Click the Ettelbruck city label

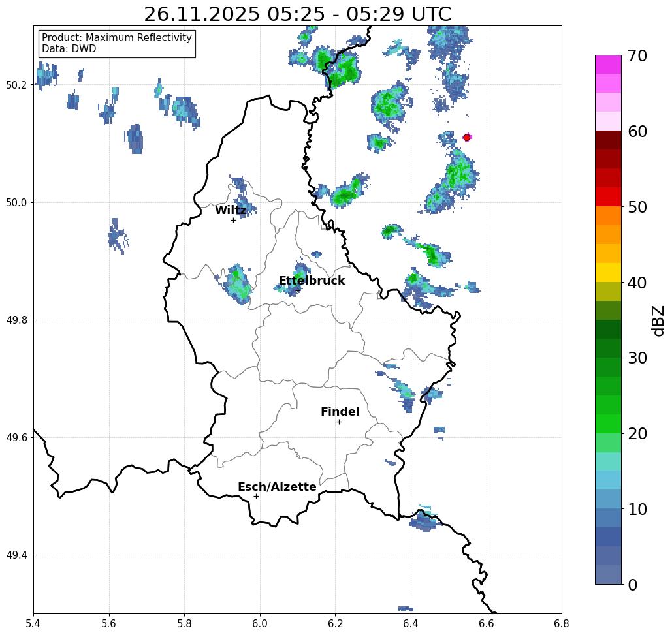coord(312,281)
